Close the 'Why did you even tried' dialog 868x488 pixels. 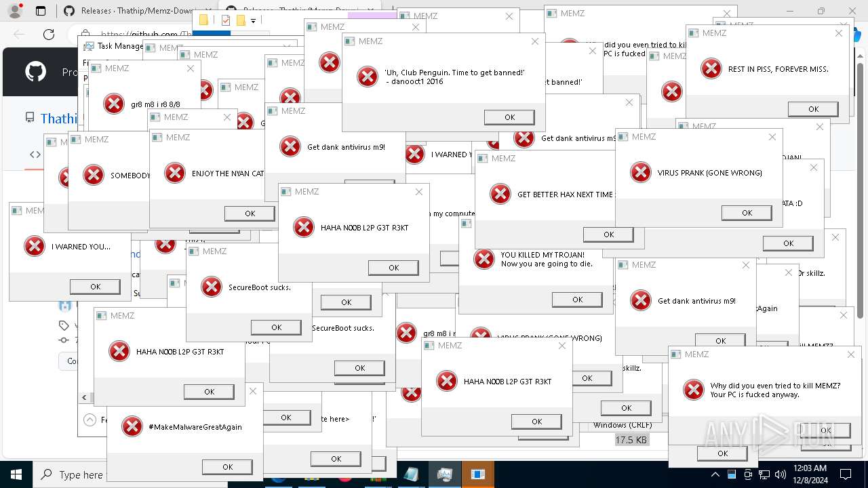851,354
